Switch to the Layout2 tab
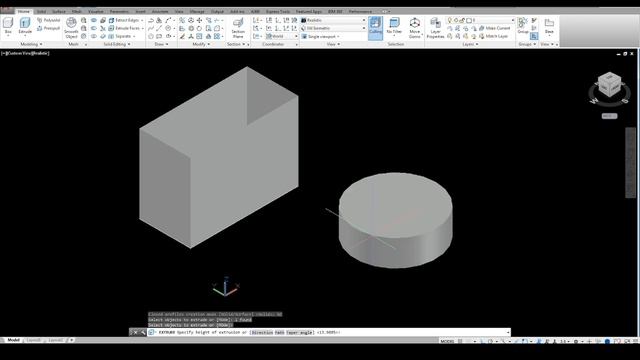This screenshot has width=640, height=360. [56, 340]
